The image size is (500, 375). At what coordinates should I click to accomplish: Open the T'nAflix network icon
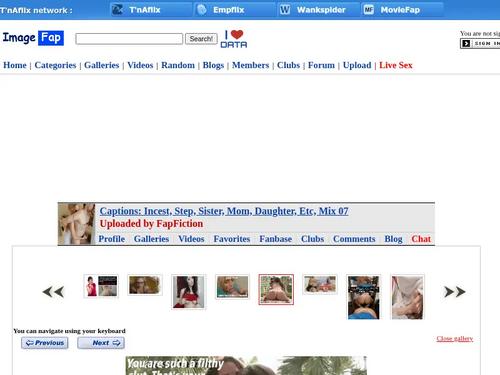point(117,10)
